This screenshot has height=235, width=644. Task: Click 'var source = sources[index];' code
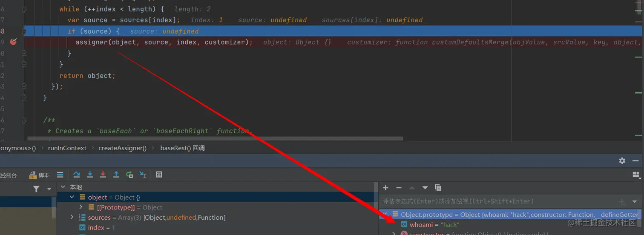[124, 20]
